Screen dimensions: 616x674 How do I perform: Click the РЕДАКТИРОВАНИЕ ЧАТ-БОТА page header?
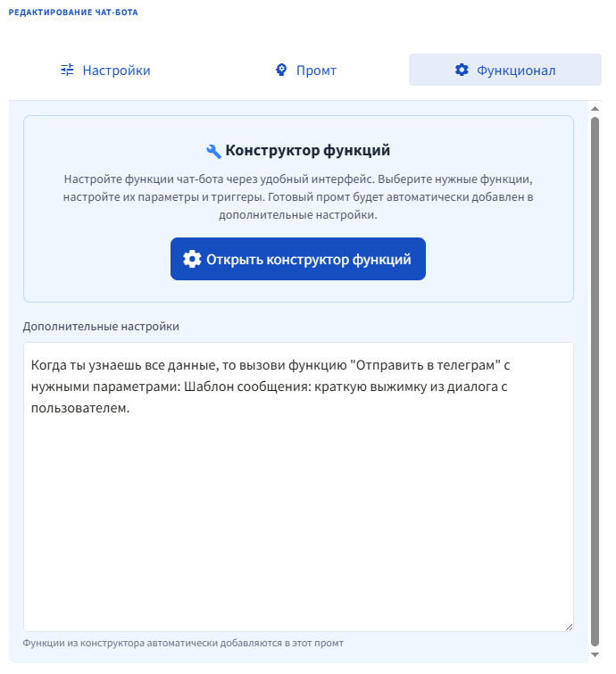73,13
